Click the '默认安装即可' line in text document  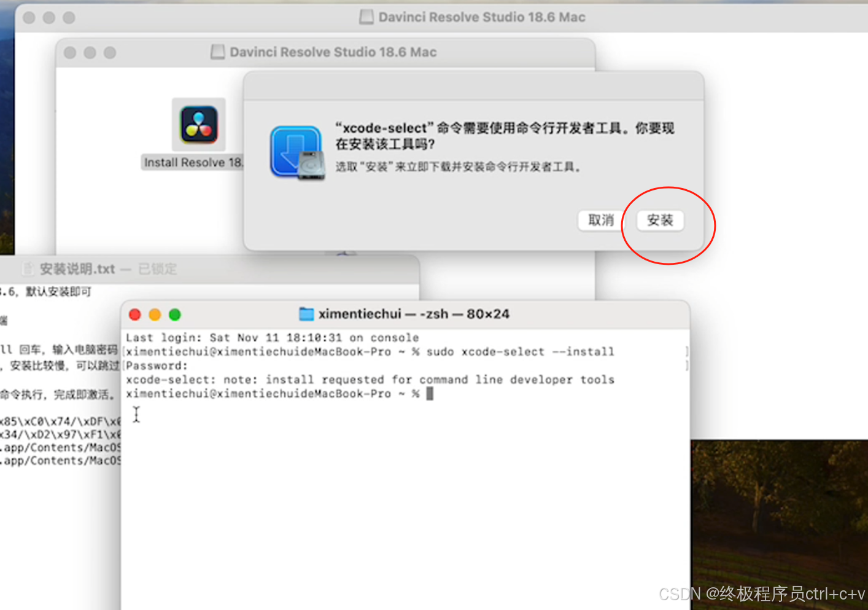(x=46, y=292)
